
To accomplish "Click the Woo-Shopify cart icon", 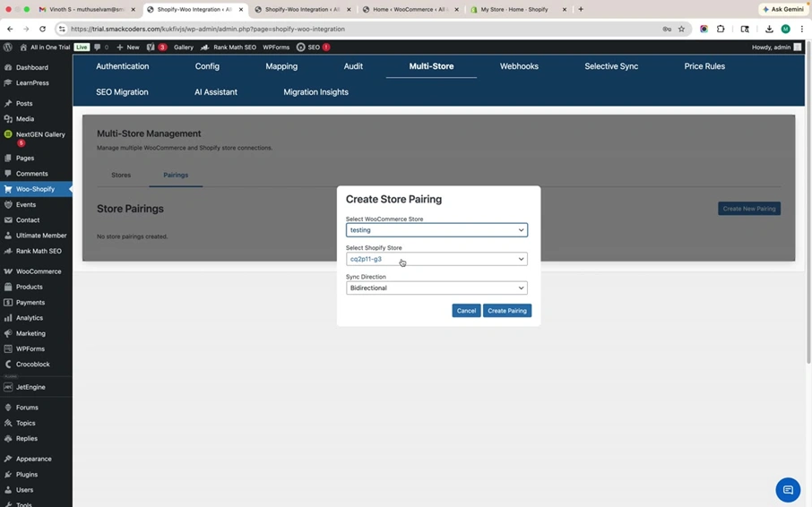I will (8, 189).
